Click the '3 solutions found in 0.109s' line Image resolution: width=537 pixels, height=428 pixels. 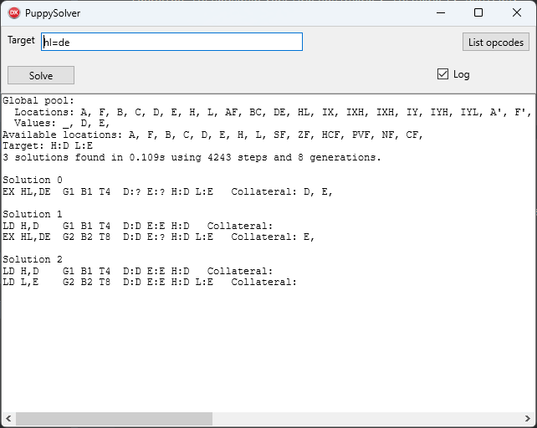pos(191,158)
